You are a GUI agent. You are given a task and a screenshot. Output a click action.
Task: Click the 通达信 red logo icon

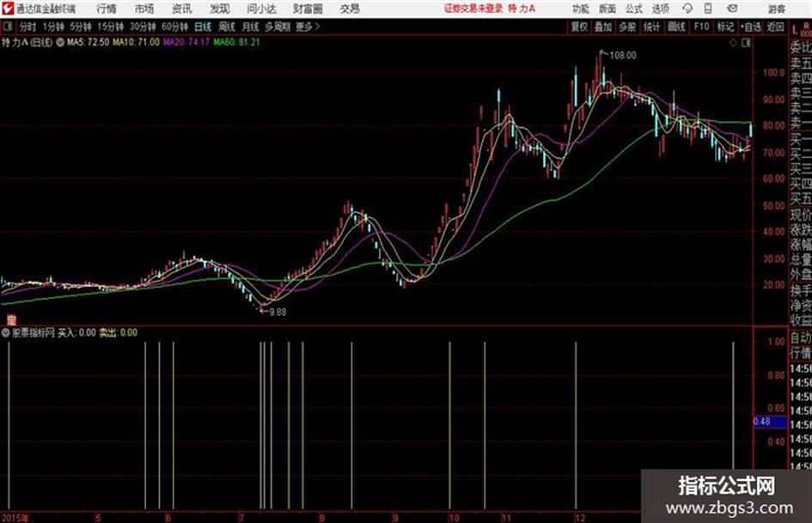tap(8, 9)
